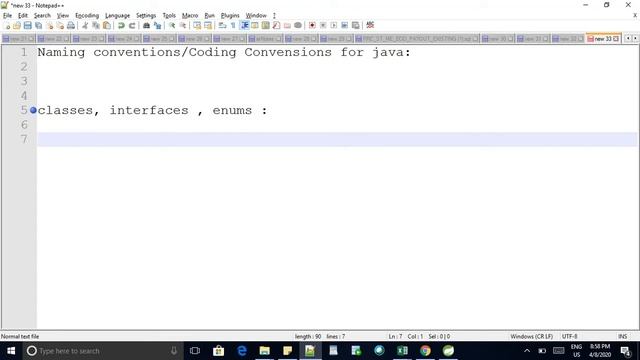The height and width of the screenshot is (360, 640).
Task: Open Google Chrome from the taskbar
Action: [x=425, y=351]
